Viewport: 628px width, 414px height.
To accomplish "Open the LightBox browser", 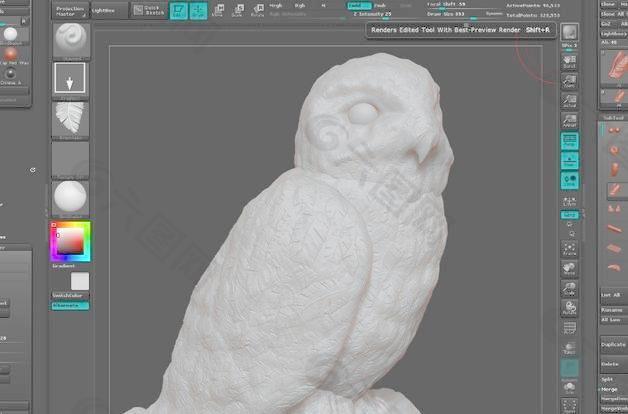I will 103,10.
